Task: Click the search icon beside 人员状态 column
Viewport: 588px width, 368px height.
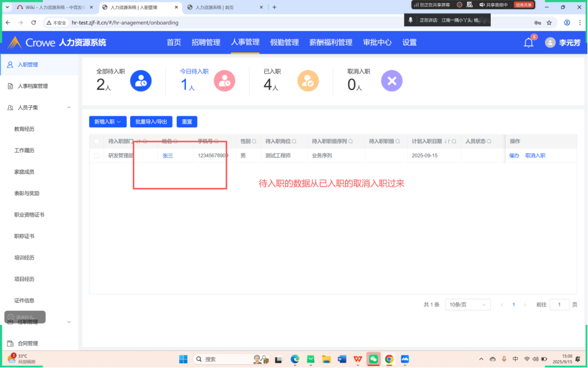Action: pos(490,141)
